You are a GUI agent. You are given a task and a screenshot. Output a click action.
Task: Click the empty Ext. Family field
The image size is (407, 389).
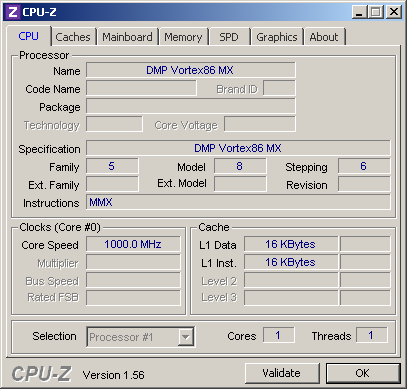click(x=112, y=184)
